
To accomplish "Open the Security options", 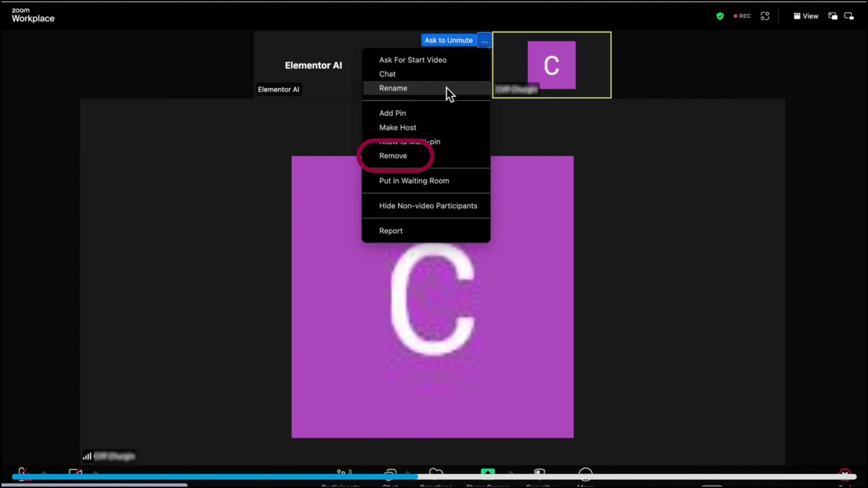I will pos(539,475).
